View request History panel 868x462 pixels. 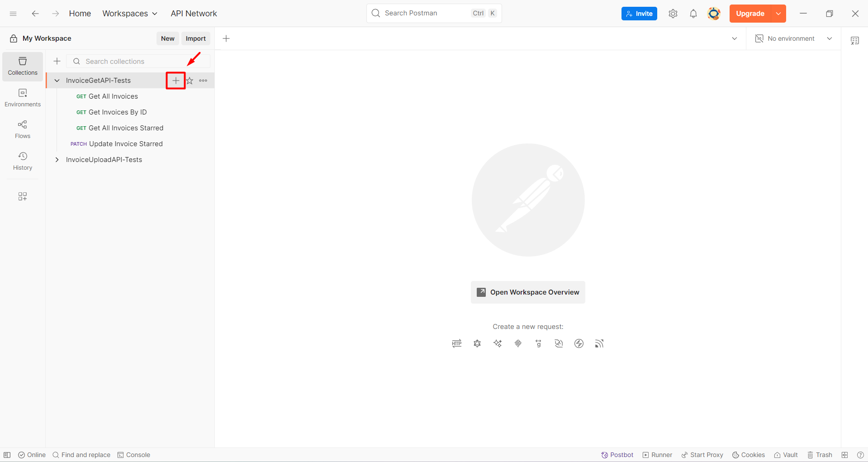coord(22,161)
